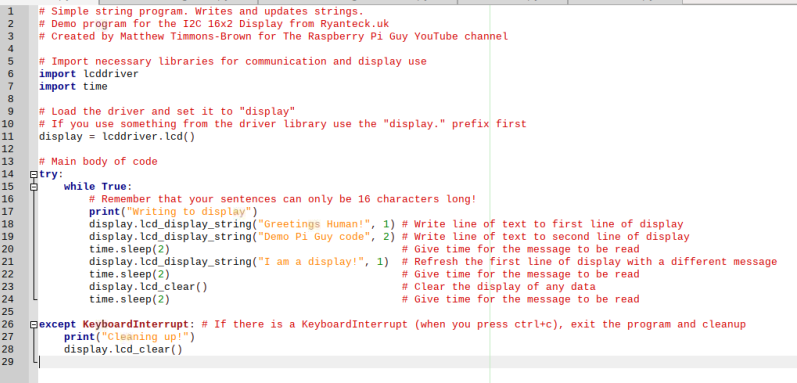Collapse the try block fold marker
The width and height of the screenshot is (797, 383).
click(x=34, y=174)
